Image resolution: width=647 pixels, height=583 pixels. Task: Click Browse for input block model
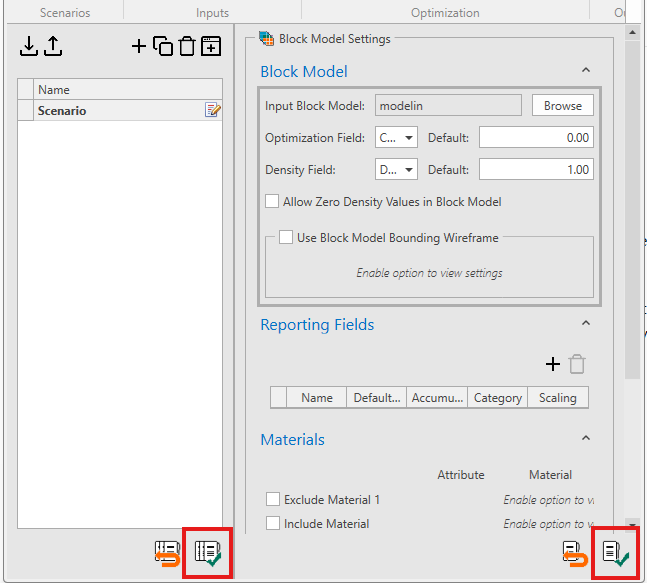click(562, 106)
